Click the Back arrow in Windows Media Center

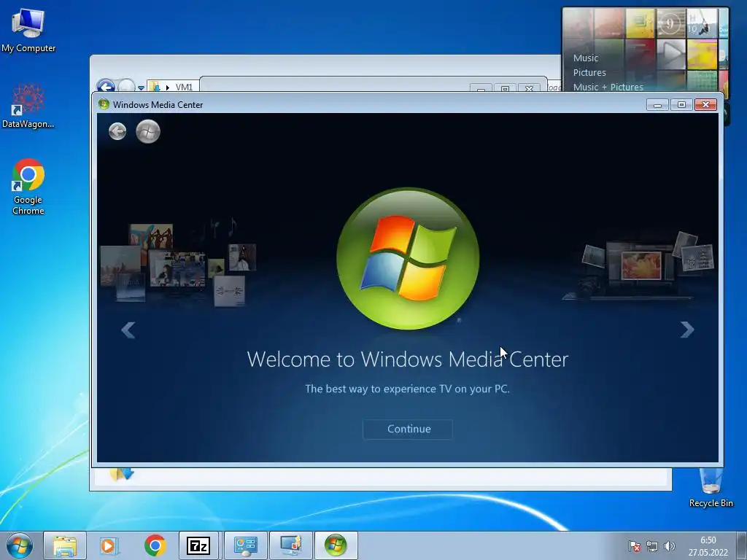point(117,131)
